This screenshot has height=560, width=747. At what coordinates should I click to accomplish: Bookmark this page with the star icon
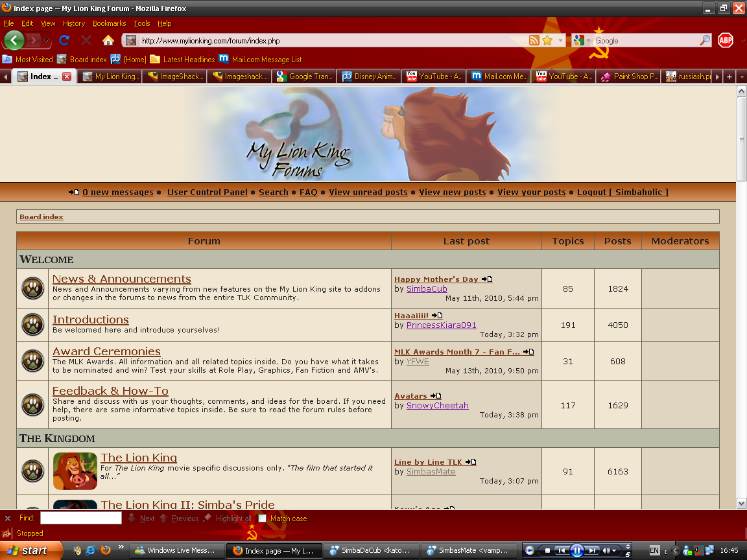[547, 40]
